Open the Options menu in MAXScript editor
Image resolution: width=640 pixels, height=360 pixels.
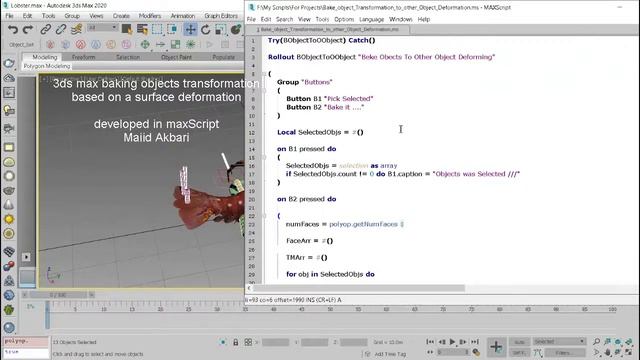pyautogui.click(x=344, y=19)
